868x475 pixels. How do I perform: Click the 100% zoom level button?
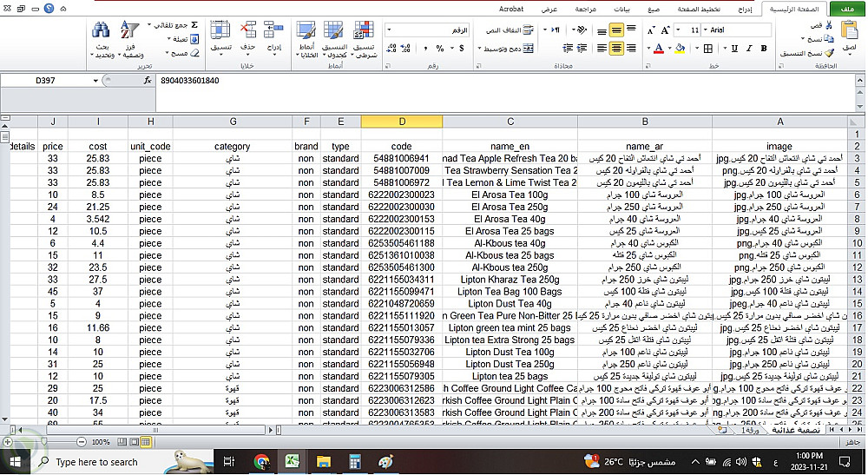100,442
